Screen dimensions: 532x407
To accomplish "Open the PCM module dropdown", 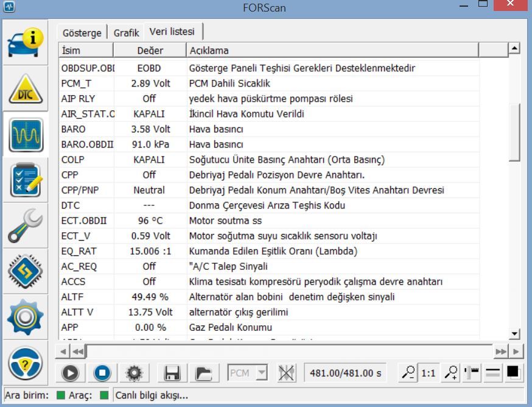I will pyautogui.click(x=247, y=373).
